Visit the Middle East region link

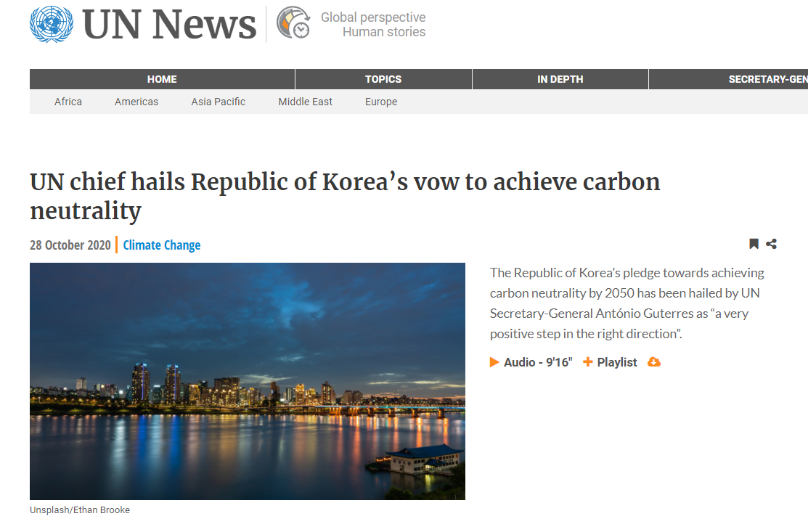pyautogui.click(x=305, y=102)
